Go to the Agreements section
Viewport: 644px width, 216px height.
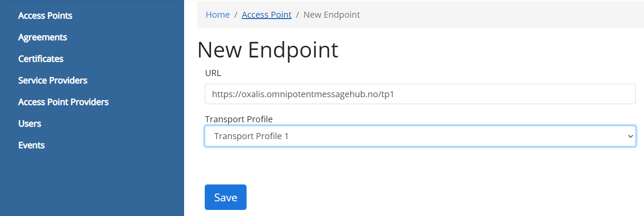point(43,37)
